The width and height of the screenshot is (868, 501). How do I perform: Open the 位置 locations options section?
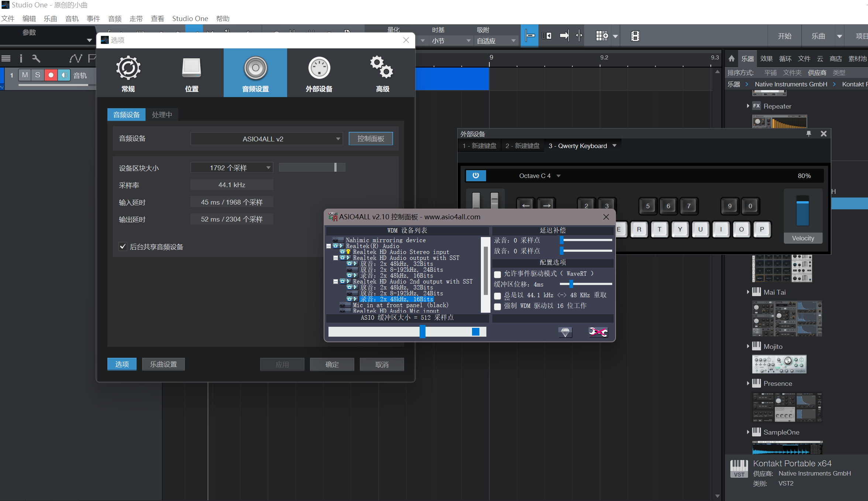point(192,73)
